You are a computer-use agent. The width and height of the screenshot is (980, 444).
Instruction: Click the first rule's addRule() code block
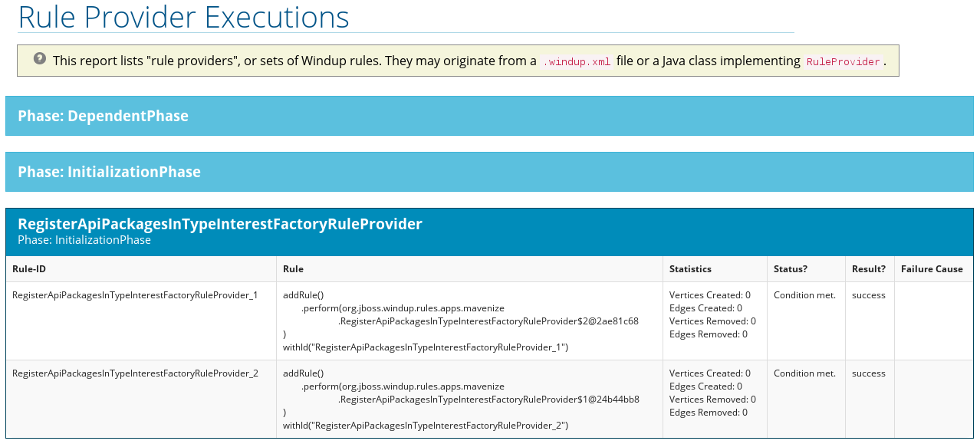(x=304, y=294)
